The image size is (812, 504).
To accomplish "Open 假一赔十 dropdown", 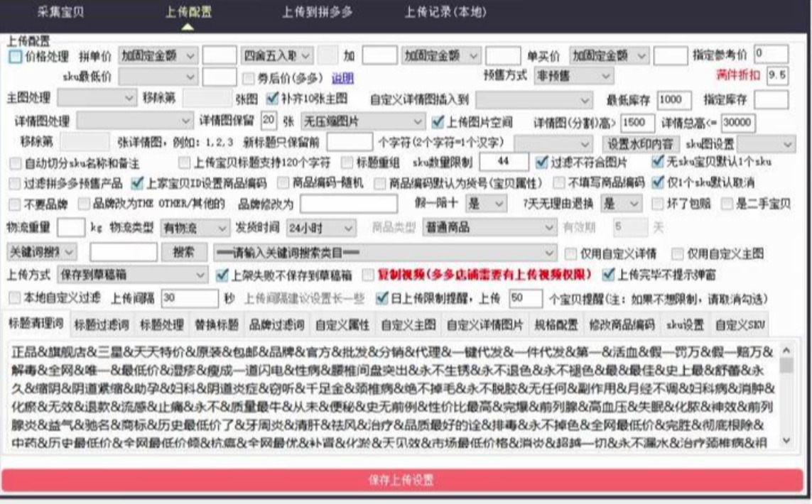I will [486, 204].
